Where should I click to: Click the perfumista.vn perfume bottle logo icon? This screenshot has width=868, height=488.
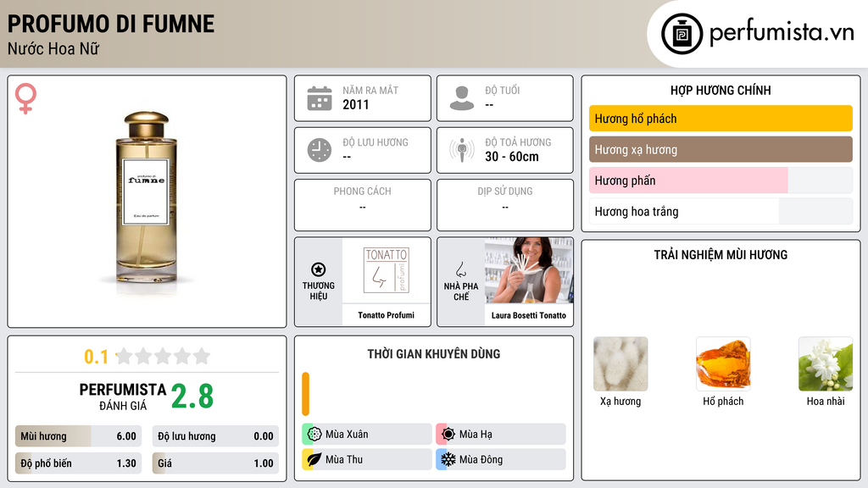coord(682,34)
